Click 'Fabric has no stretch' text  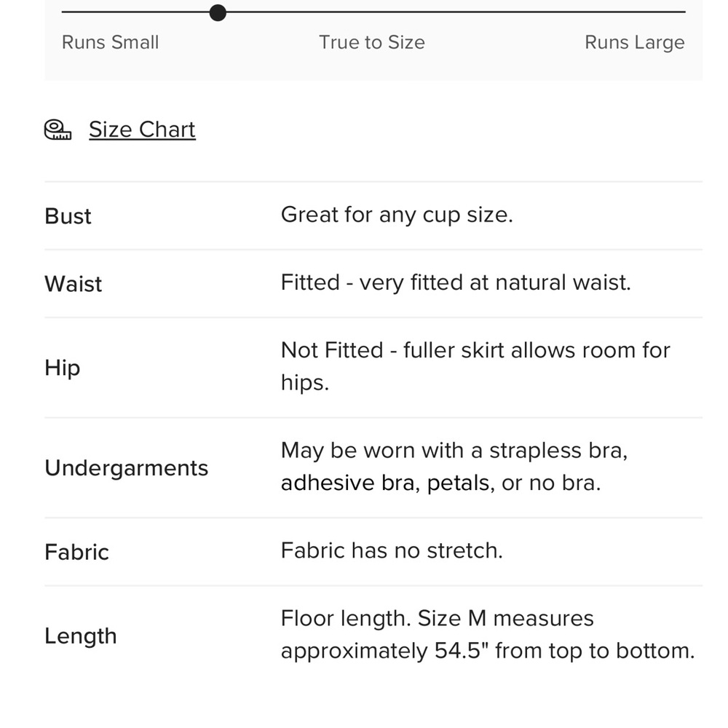(x=392, y=550)
